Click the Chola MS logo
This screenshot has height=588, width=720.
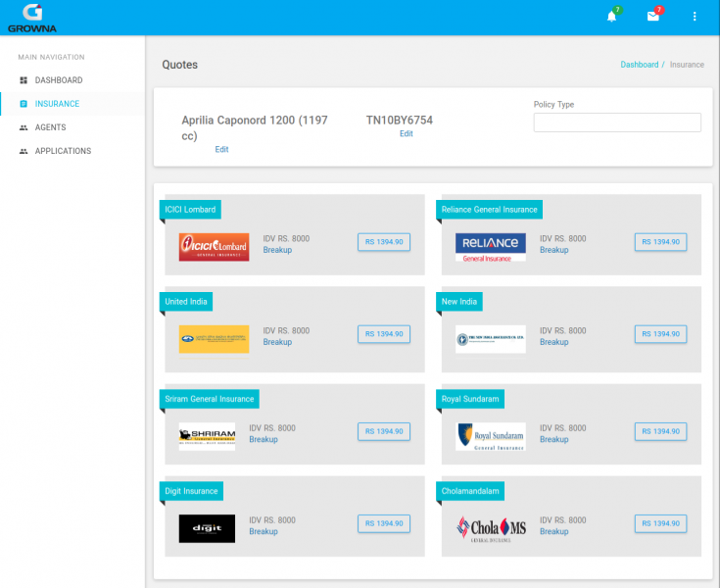491,529
